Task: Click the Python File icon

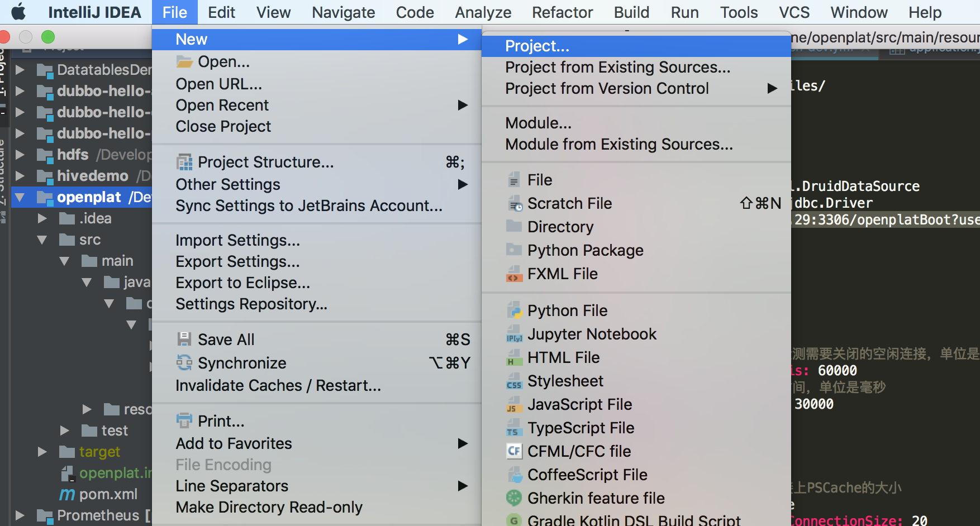Action: point(513,310)
